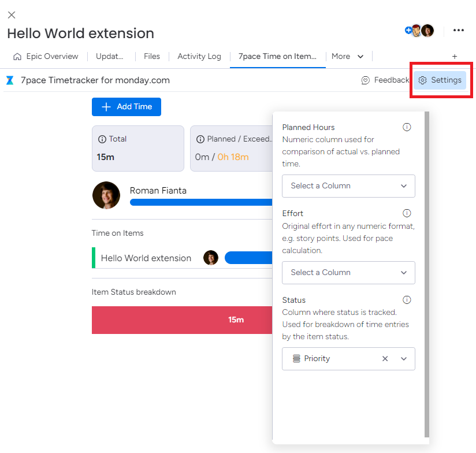Click the Time on Items heading
Viewport: 476px width, 453px height.
click(x=117, y=233)
